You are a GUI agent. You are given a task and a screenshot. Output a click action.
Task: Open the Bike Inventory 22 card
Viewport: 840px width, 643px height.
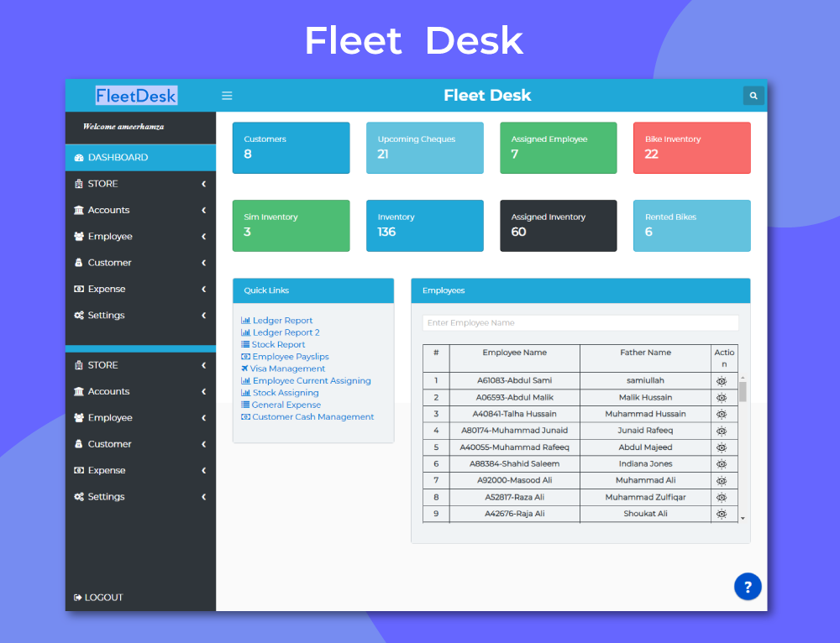tap(691, 148)
